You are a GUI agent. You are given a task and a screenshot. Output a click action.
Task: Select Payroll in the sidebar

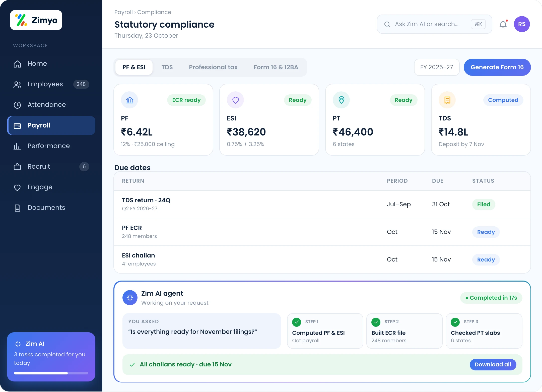(51, 125)
